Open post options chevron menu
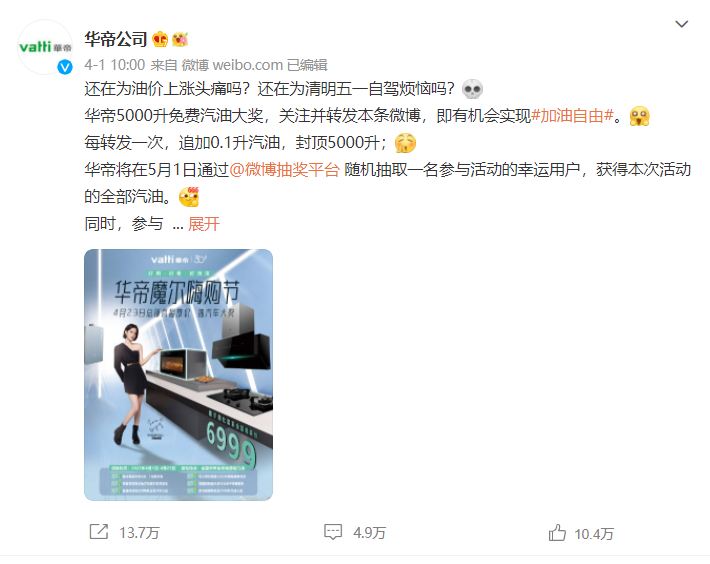The image size is (710, 564). click(681, 24)
